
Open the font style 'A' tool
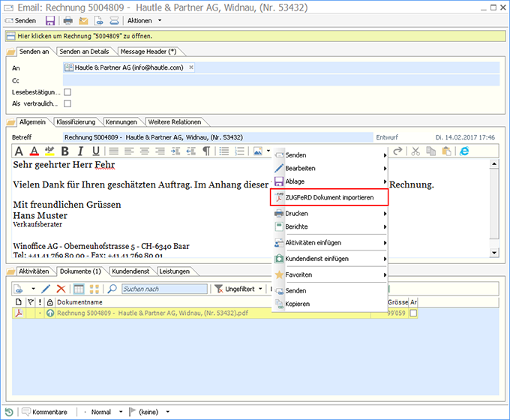(x=19, y=151)
